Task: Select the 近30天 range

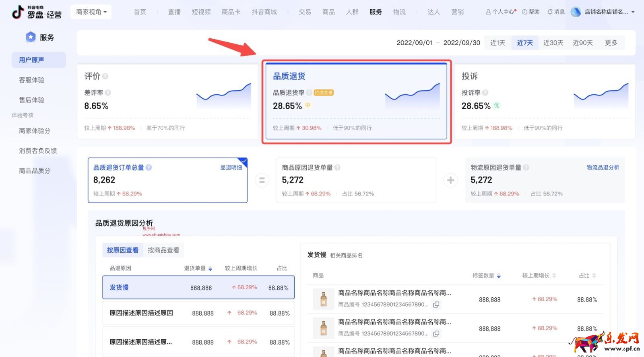Action: [x=553, y=43]
